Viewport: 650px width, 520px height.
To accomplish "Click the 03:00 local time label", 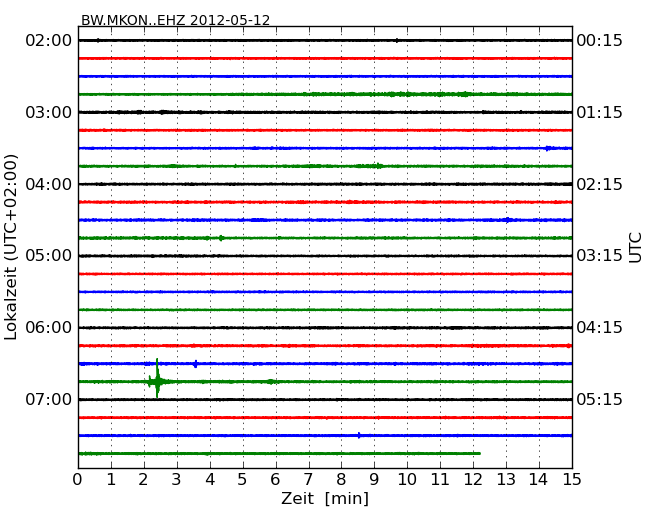I will [49, 112].
